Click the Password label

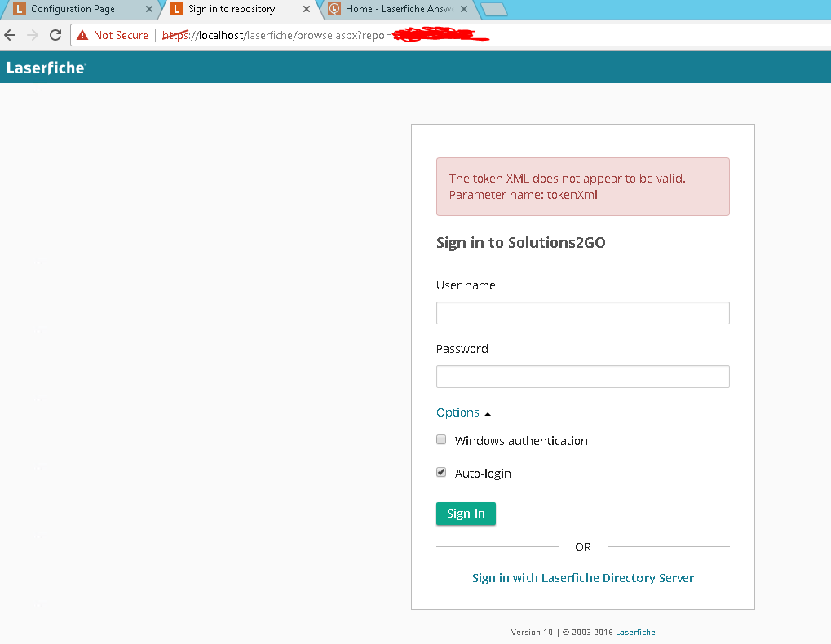tap(462, 349)
